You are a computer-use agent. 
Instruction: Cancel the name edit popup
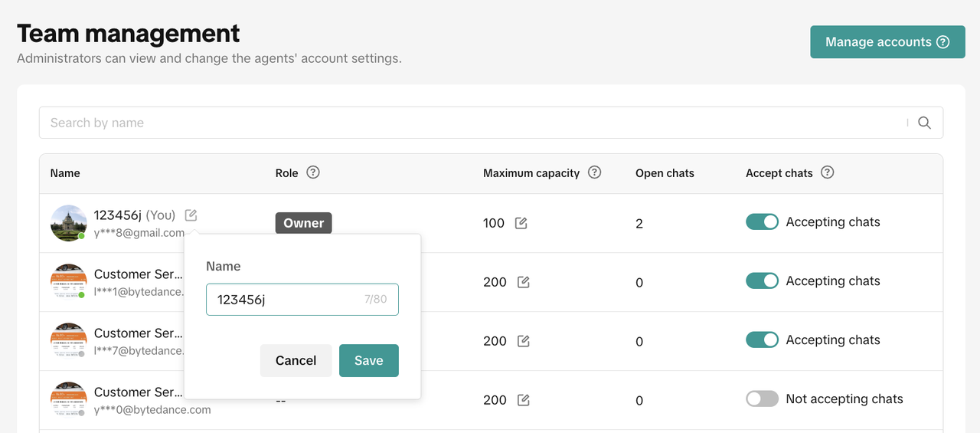(x=296, y=360)
